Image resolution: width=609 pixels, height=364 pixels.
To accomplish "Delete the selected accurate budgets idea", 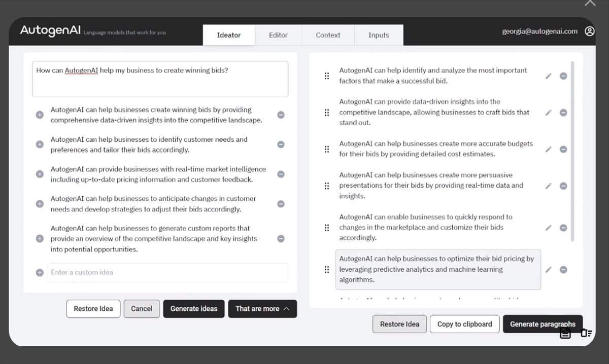I will 563,149.
